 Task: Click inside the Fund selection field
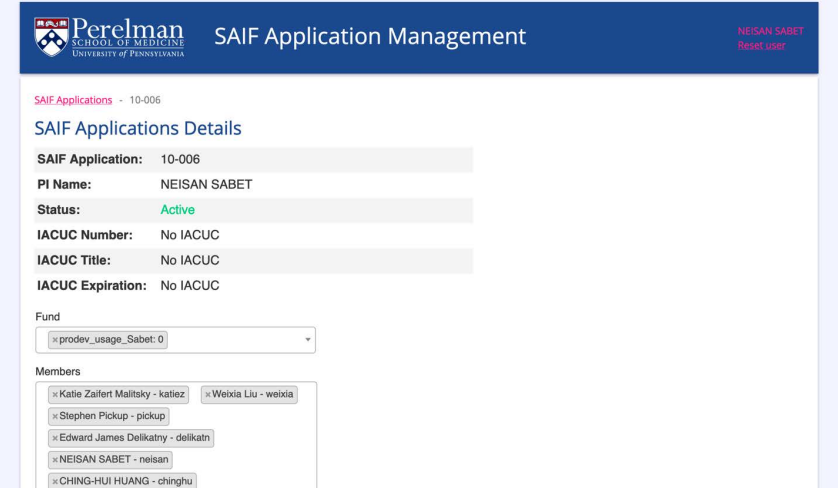click(175, 340)
